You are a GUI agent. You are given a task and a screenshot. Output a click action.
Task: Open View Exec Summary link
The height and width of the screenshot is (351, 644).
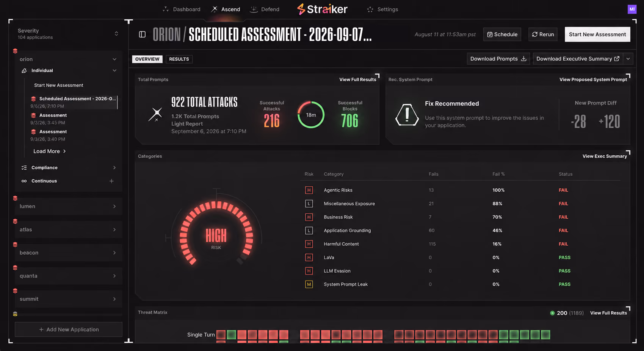[x=605, y=156]
